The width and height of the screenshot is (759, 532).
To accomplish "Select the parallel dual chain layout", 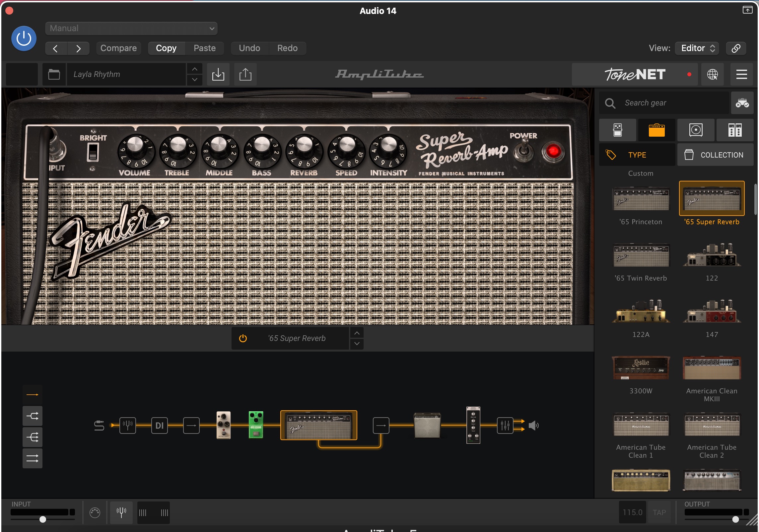I will point(33,458).
